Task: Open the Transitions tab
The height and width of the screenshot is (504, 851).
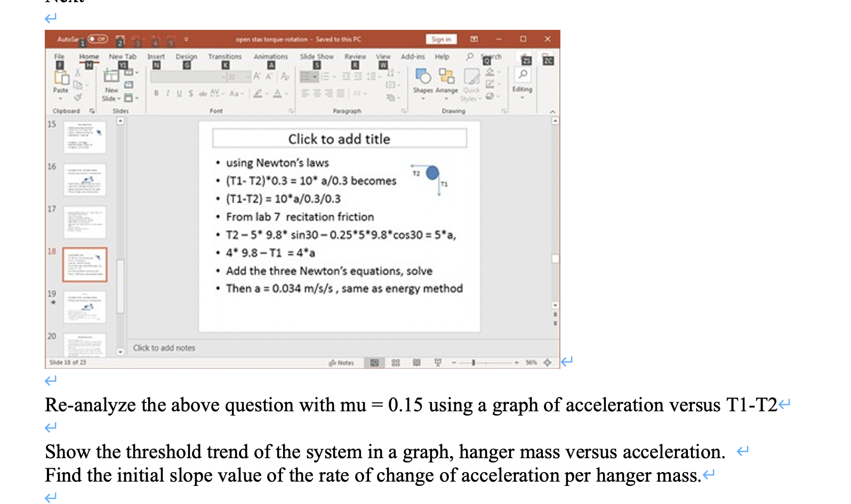Action: click(225, 56)
